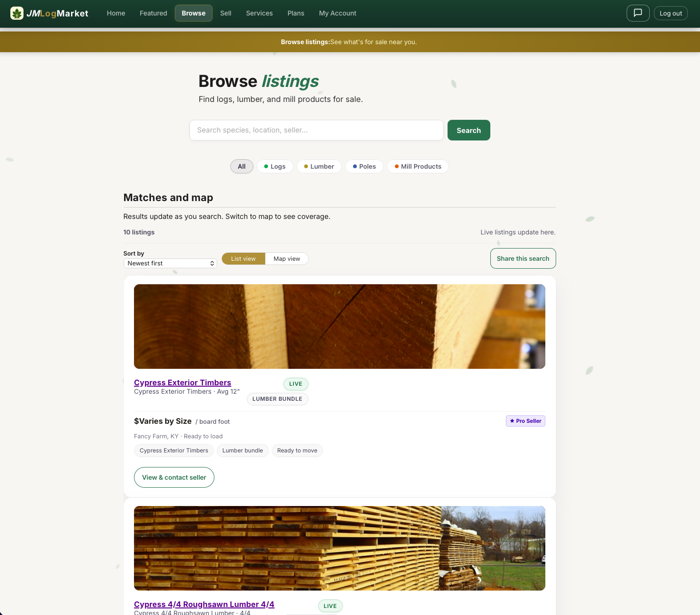Click View & contact seller
The image size is (700, 615).
(174, 477)
